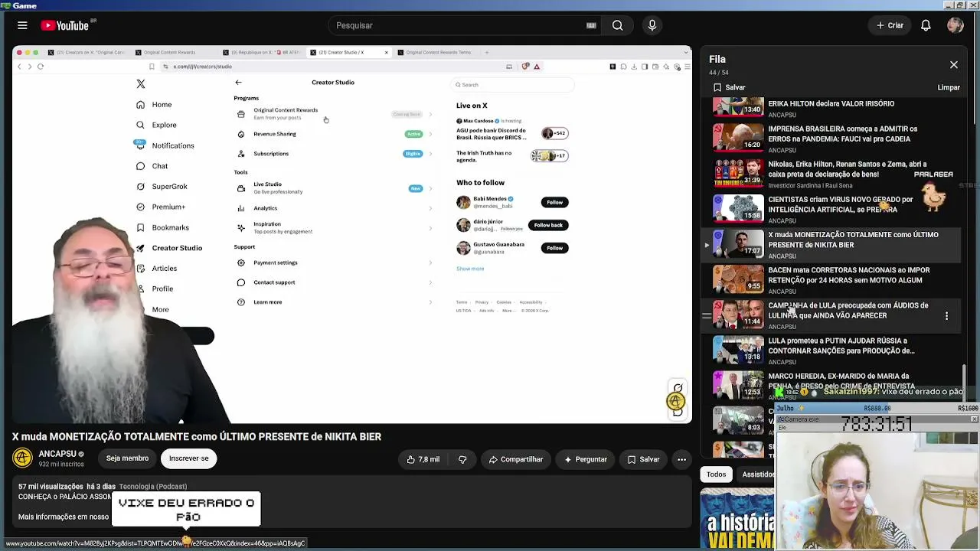Open more actions ellipsis below video
This screenshot has height=551, width=980.
[681, 459]
